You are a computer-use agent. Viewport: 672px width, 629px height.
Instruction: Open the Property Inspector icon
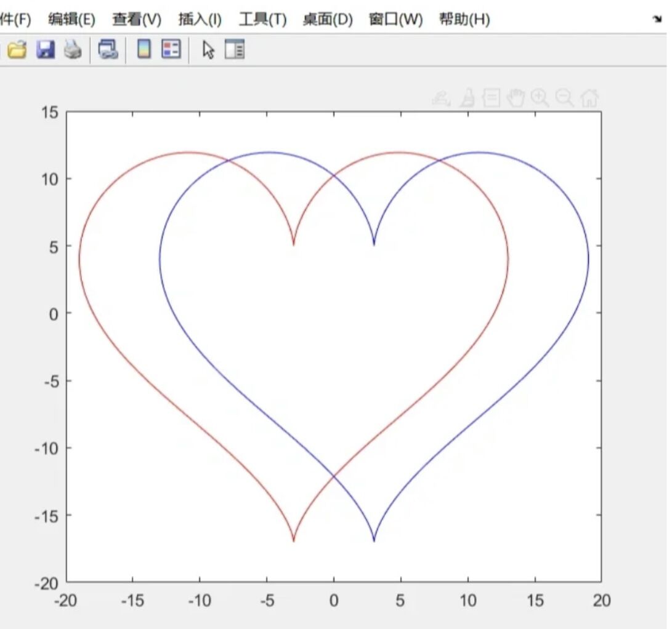pos(235,49)
